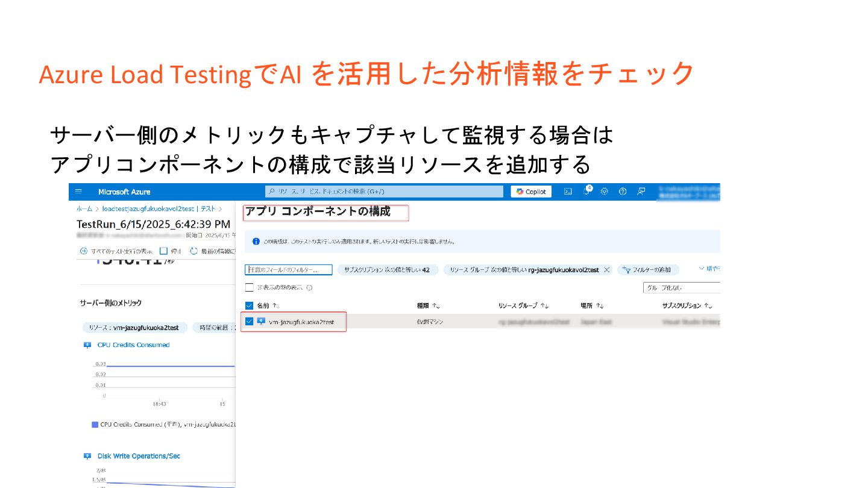This screenshot has height=488, width=868.
Task: Click the Disk Write Operations/Sec chart icon
Action: point(87,456)
